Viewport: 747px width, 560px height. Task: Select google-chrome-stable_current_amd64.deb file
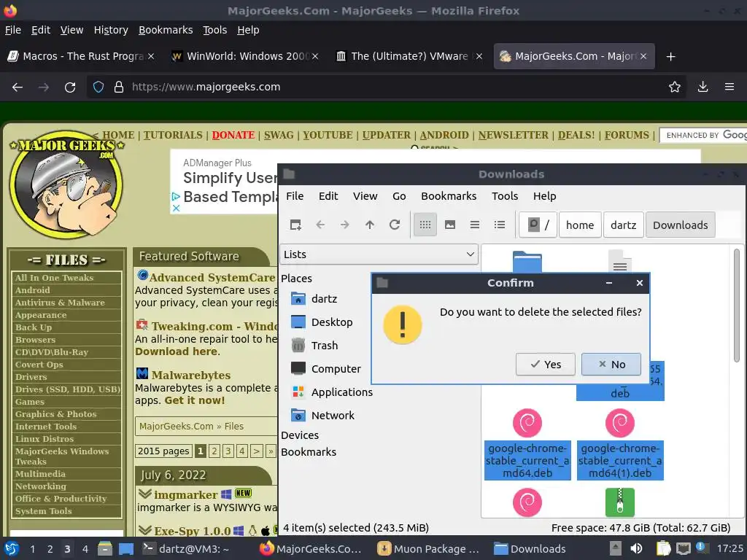527,444
